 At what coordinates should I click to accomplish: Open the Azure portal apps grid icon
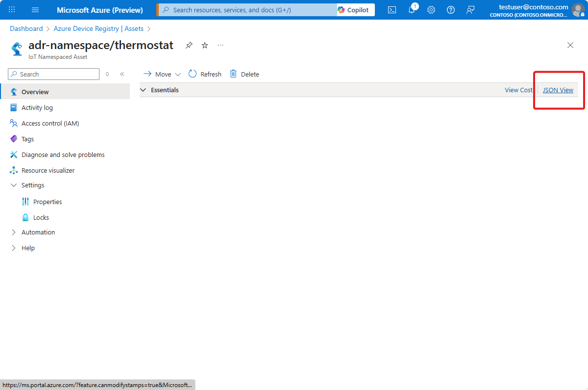pyautogui.click(x=12, y=10)
